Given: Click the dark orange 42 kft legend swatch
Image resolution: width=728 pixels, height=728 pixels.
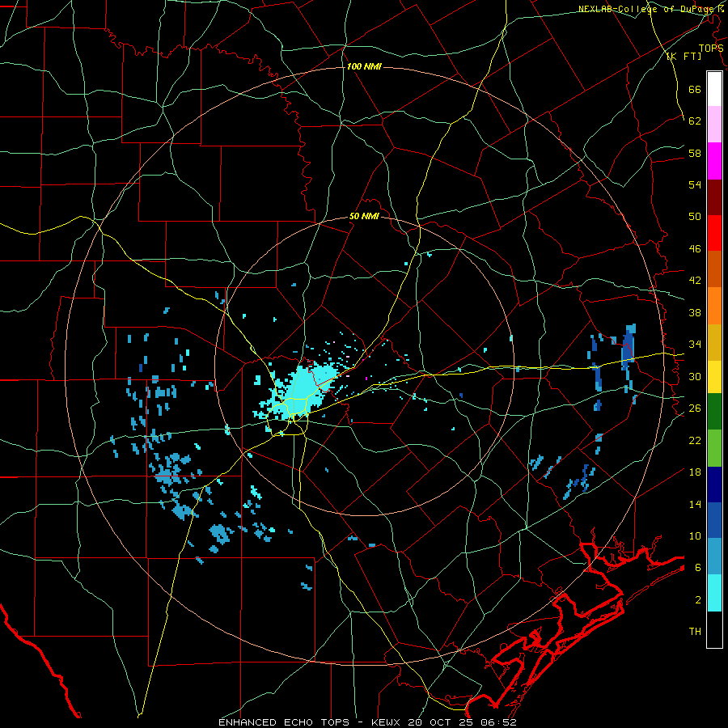Looking at the screenshot, I should click(x=714, y=269).
